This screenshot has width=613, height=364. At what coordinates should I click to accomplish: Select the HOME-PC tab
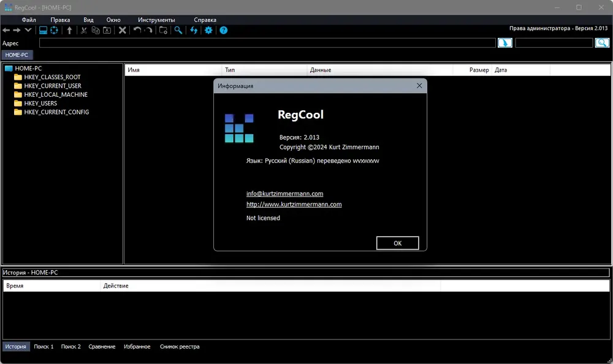17,55
